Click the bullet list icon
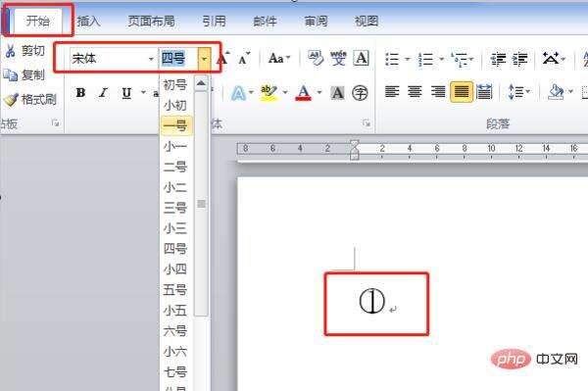 (x=392, y=59)
